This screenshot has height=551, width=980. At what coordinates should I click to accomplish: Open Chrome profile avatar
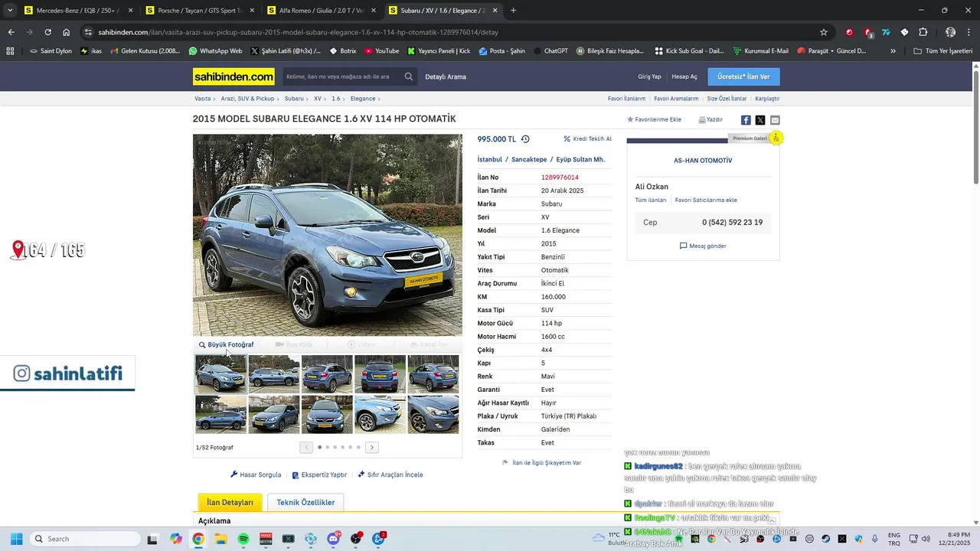[x=950, y=32]
